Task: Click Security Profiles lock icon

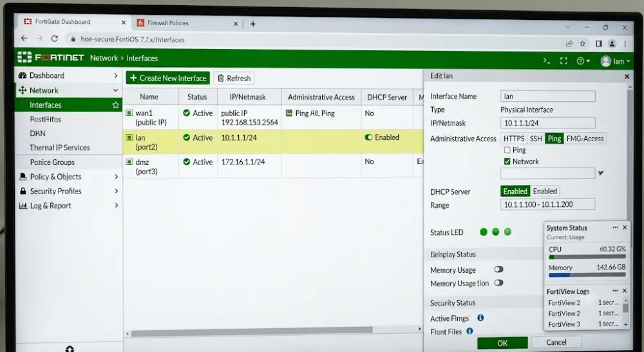Action: coord(23,191)
